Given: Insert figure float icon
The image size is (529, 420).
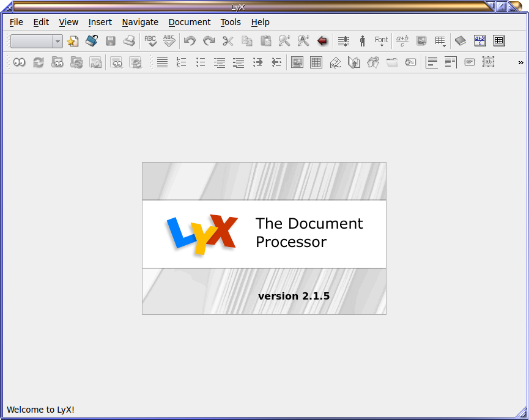Looking at the screenshot, I should click(297, 62).
